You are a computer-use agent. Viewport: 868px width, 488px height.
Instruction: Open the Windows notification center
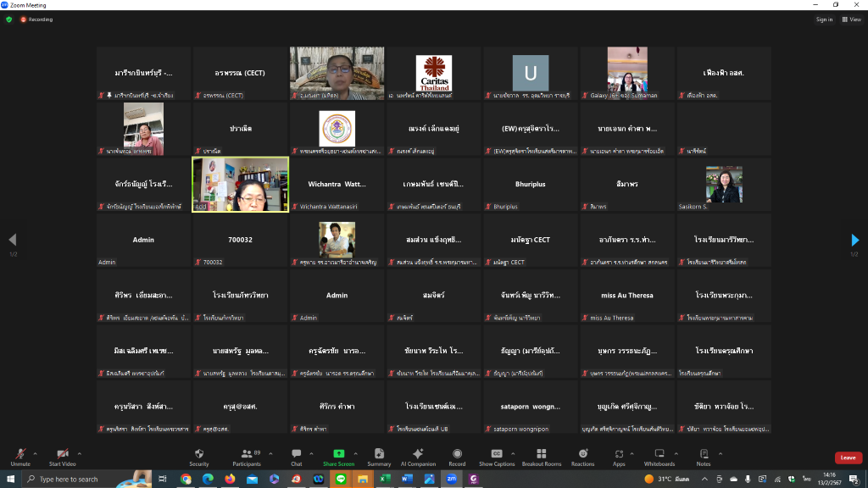854,480
